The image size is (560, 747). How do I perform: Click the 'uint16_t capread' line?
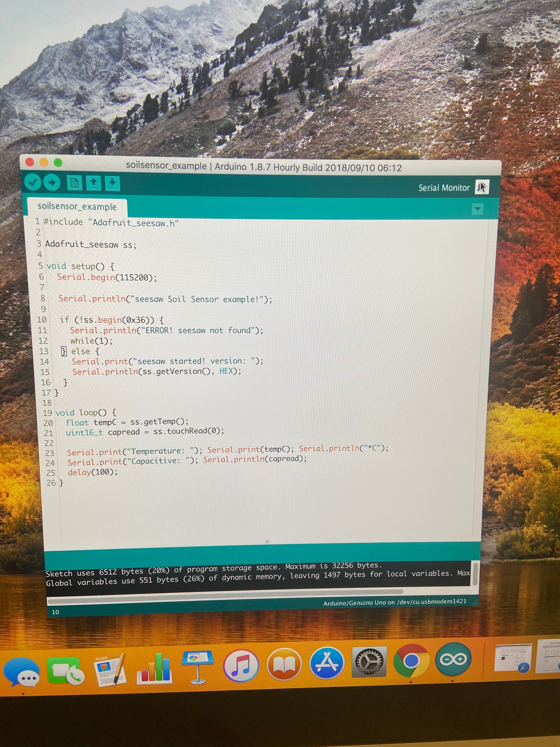coord(145,432)
